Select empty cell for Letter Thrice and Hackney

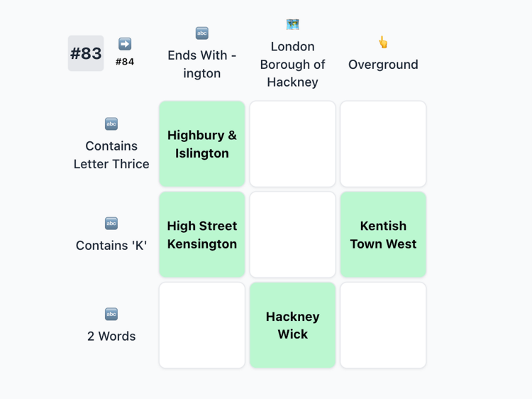[292, 144]
